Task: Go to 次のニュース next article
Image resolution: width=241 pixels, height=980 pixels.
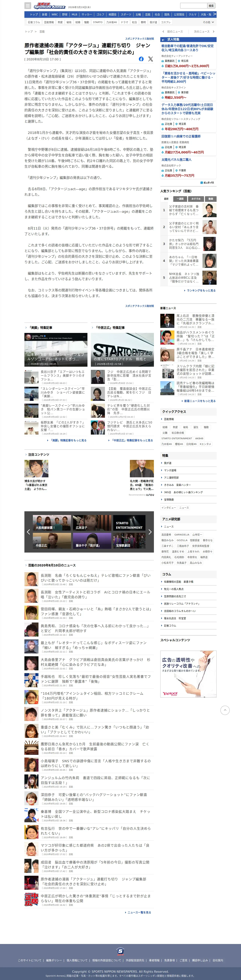Action: tap(204, 32)
